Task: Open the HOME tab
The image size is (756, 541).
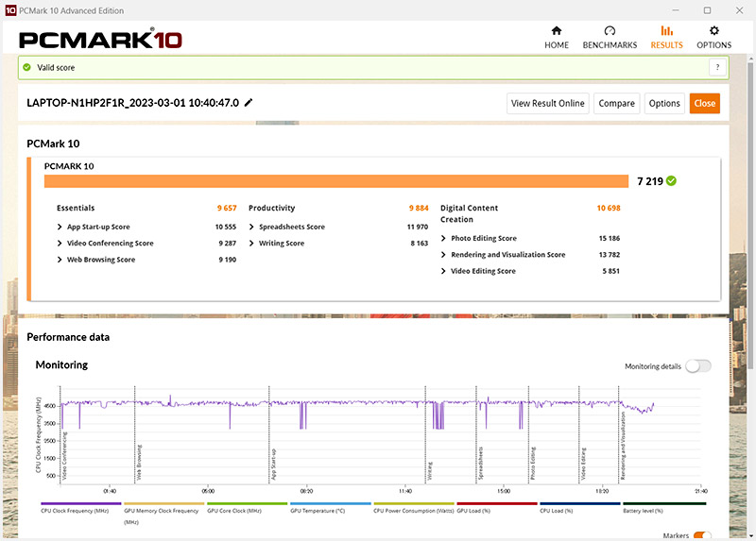Action: click(557, 38)
